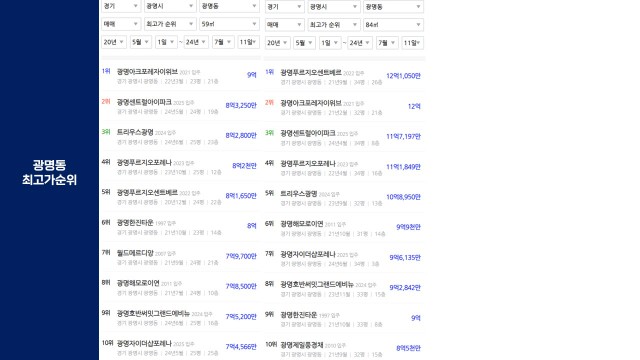Open 9위 광명호반써밋그랜드에비뉴 in the 59㎡ ranking
The image size is (640, 360).
point(180,318)
